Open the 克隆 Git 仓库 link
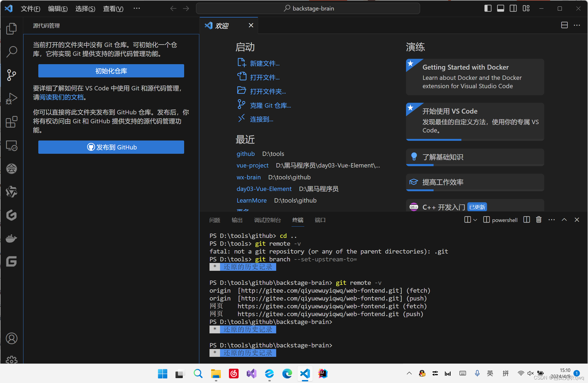Image resolution: width=588 pixels, height=383 pixels. tap(270, 105)
